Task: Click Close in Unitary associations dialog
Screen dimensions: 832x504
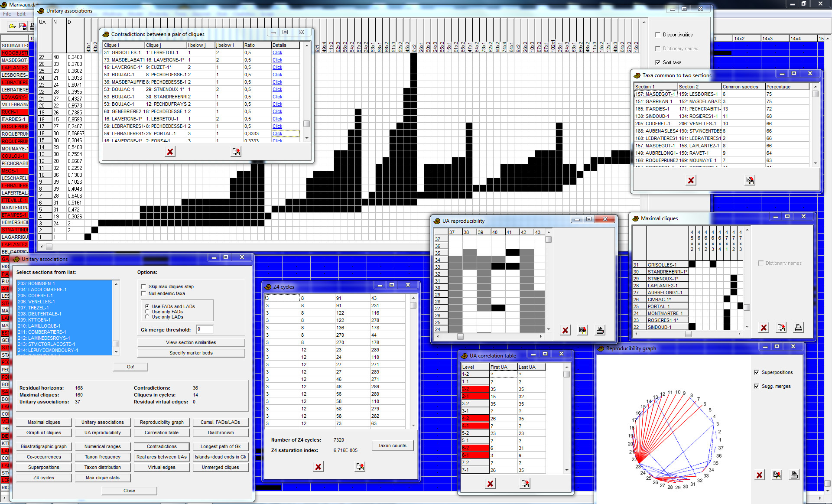Action: 129,491
